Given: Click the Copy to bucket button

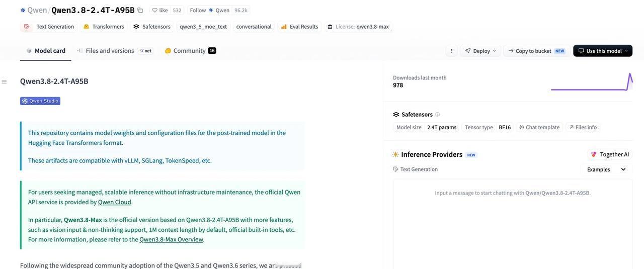Looking at the screenshot, I should click(536, 51).
